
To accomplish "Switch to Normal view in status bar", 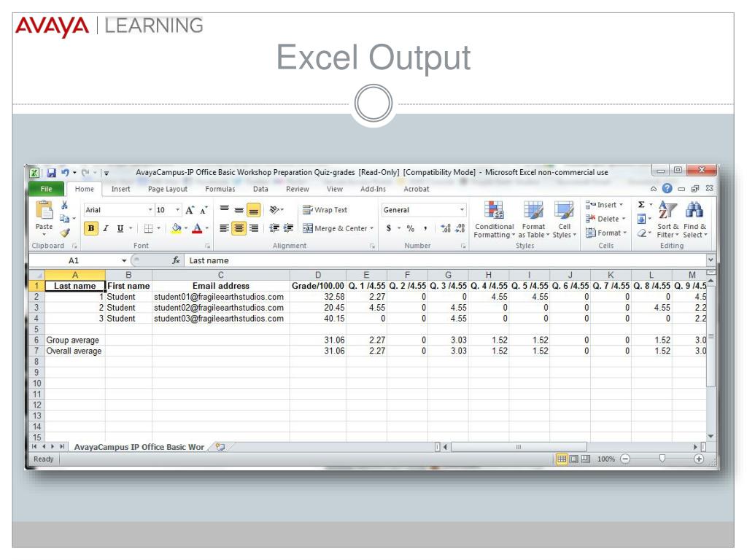I will [562, 459].
